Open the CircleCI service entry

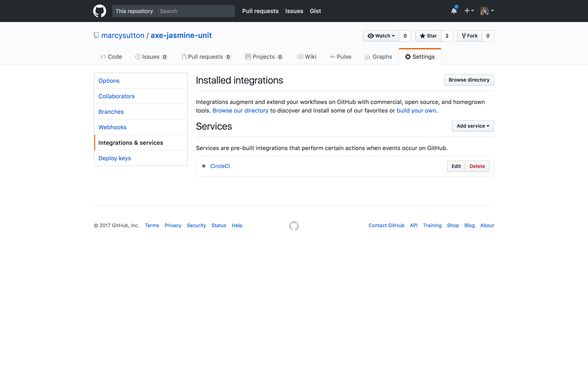pos(220,166)
